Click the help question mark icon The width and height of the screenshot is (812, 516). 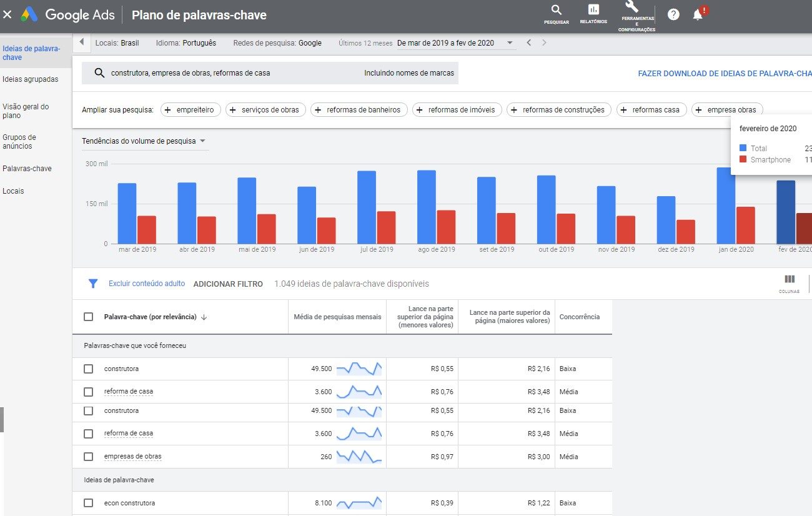673,14
